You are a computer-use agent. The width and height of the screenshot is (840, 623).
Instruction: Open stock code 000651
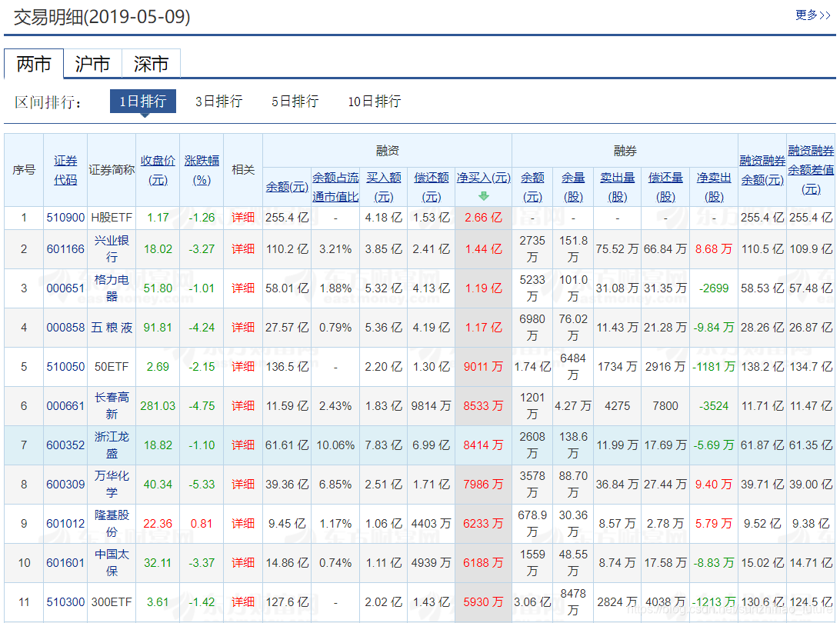(x=65, y=288)
